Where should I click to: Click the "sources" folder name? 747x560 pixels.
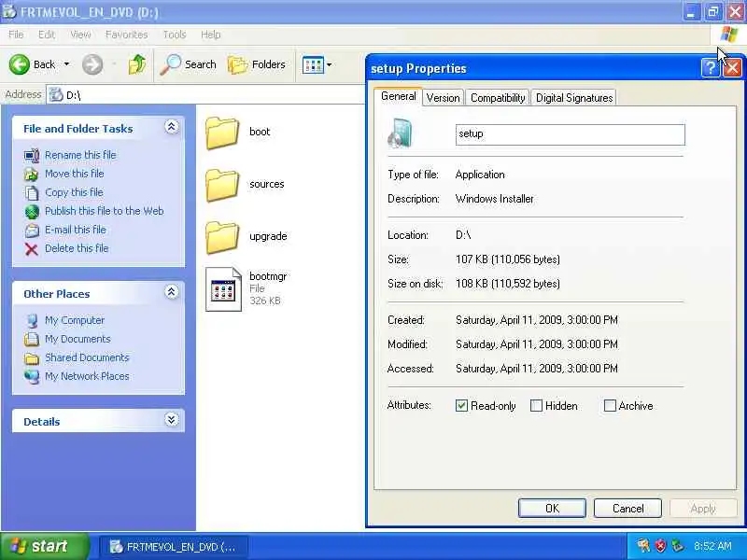(x=267, y=184)
